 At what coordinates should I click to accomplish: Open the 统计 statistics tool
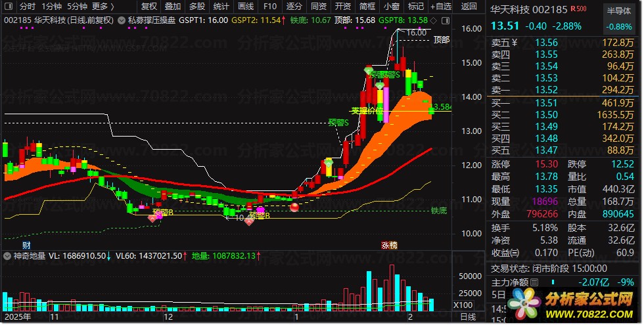point(221,7)
